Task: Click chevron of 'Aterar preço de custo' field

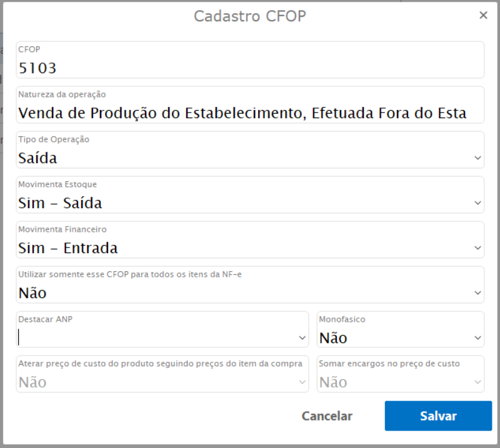Action: (302, 382)
